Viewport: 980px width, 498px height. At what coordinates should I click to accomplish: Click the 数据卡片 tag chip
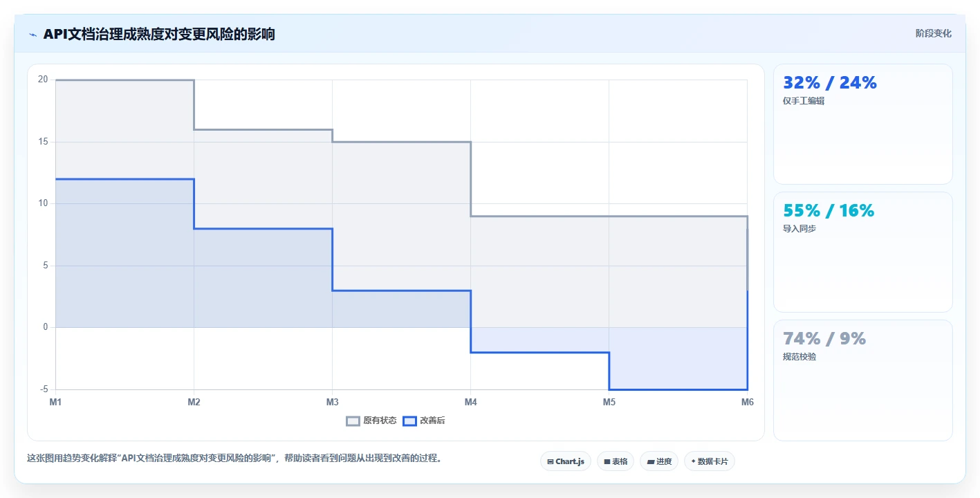pos(710,461)
